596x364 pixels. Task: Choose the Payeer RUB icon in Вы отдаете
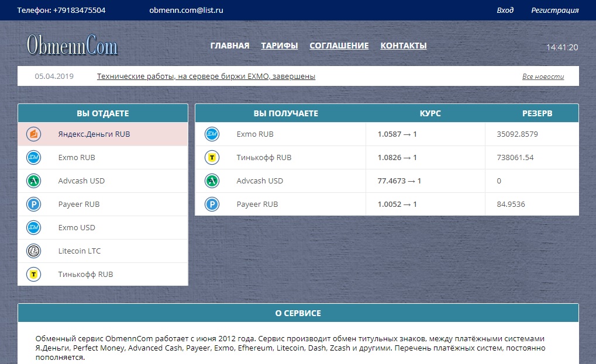tap(34, 204)
